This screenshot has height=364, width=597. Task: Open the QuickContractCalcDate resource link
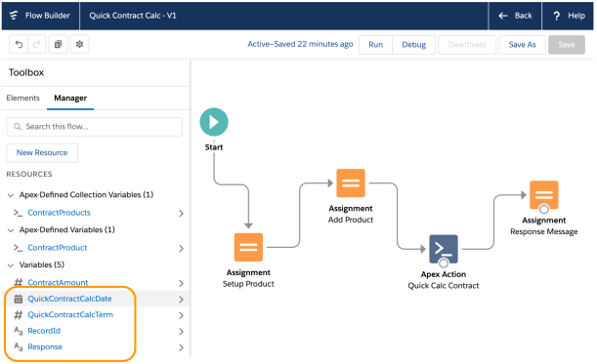[69, 299]
